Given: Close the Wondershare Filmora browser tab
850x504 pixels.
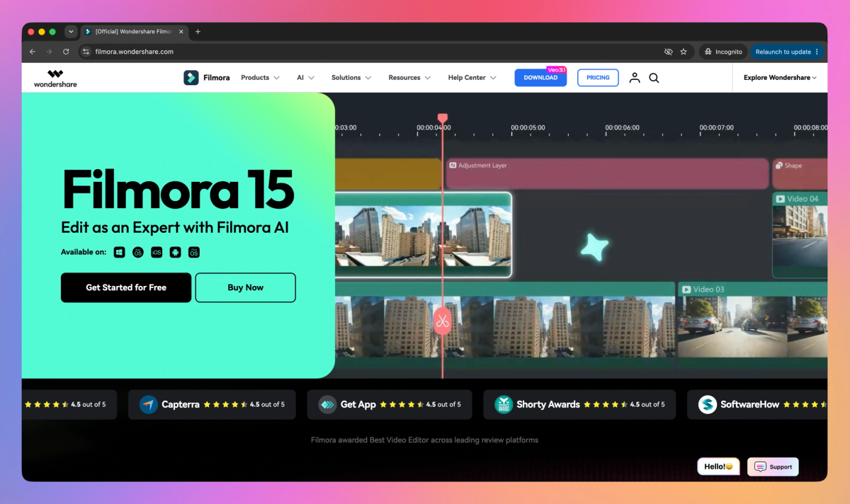Looking at the screenshot, I should tap(182, 32).
